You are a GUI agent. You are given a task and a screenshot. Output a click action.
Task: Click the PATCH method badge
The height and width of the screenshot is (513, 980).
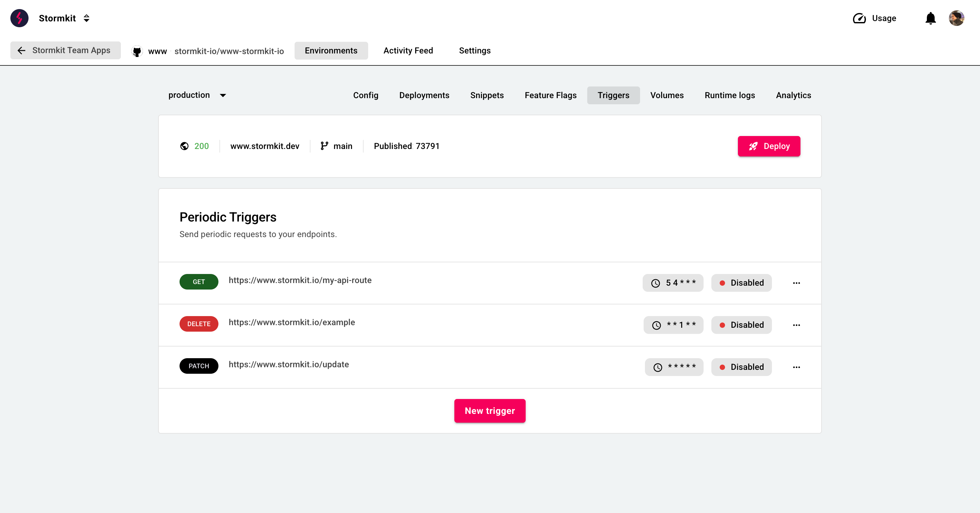tap(199, 366)
